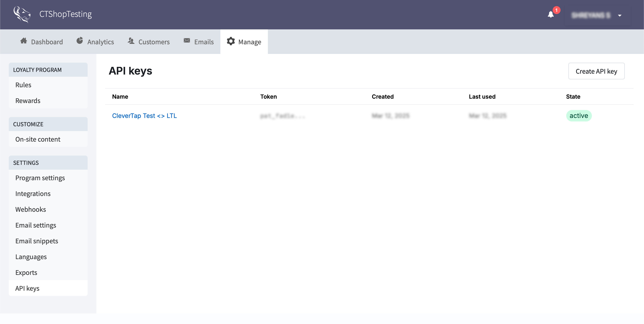Image resolution: width=644 pixels, height=324 pixels.
Task: Expand the user account dropdown arrow
Action: tap(619, 16)
